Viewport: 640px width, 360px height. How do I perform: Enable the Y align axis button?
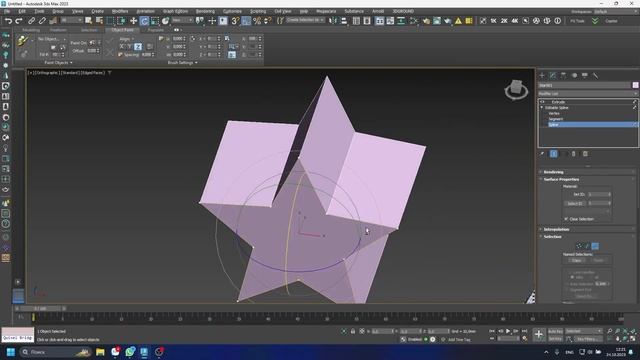(129, 47)
